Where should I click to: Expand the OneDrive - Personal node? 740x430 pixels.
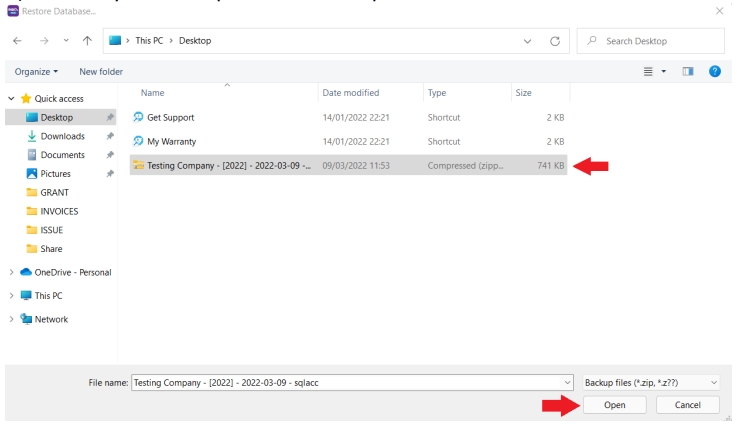(11, 272)
